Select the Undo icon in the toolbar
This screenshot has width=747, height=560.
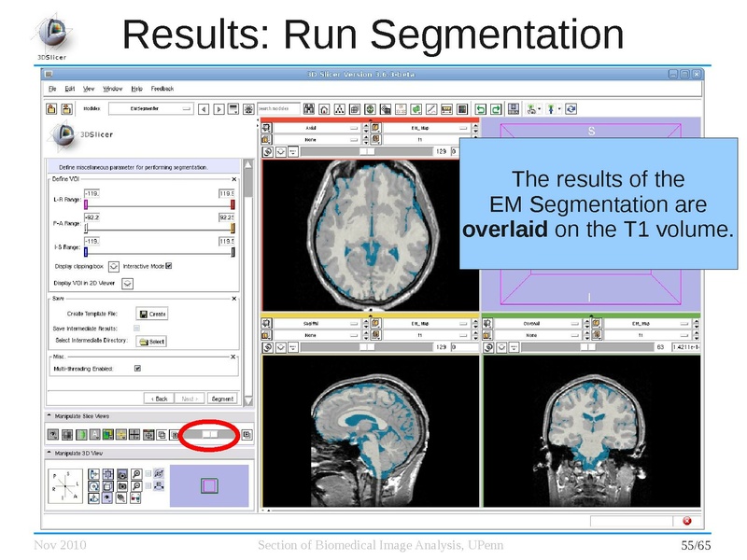point(480,109)
